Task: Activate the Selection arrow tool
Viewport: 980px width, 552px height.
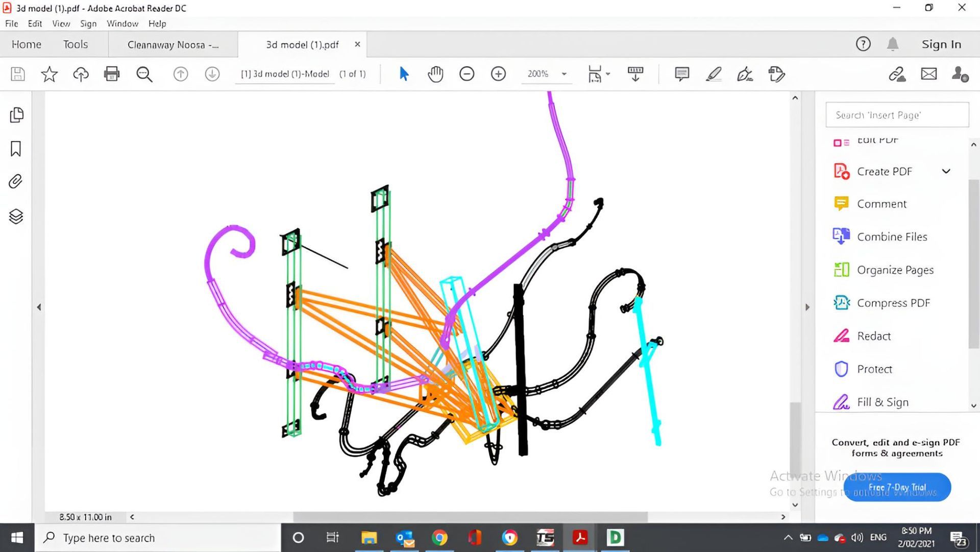Action: pyautogui.click(x=404, y=74)
